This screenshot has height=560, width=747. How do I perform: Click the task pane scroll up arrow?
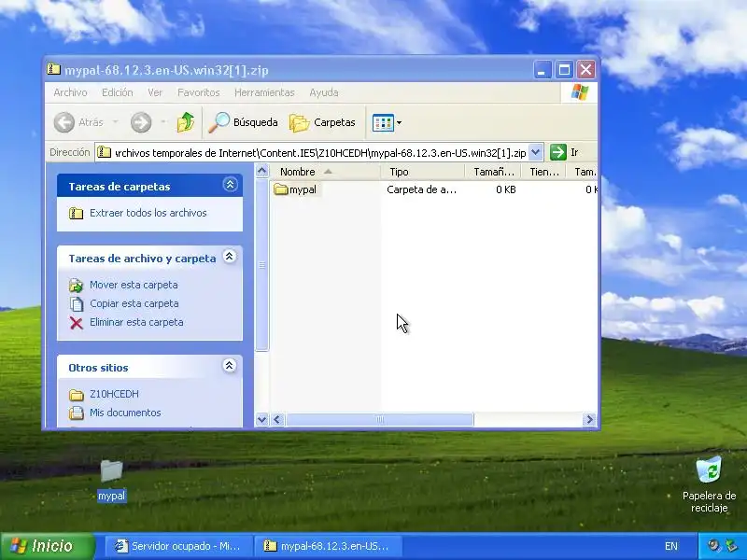tap(261, 171)
